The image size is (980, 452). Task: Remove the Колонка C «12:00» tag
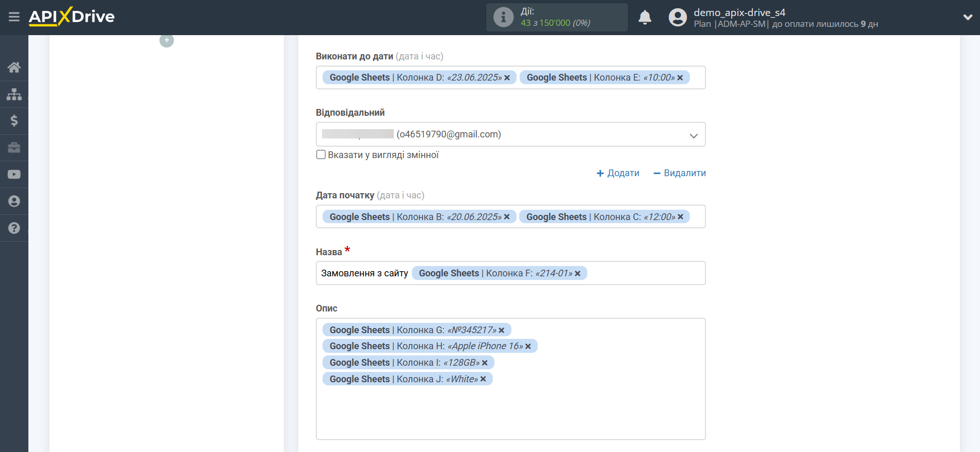680,217
